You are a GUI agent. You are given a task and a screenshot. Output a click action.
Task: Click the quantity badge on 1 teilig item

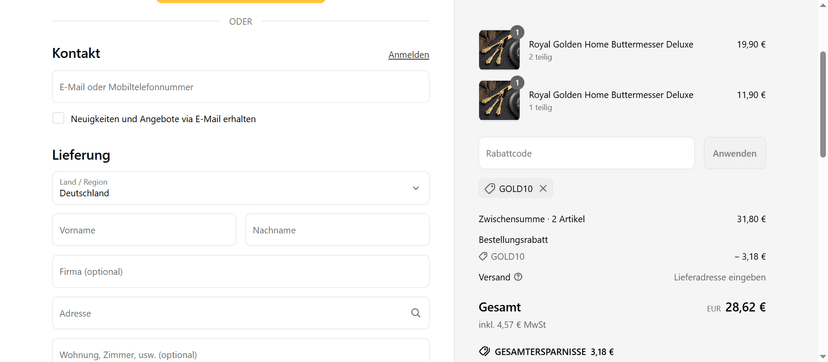(x=517, y=83)
